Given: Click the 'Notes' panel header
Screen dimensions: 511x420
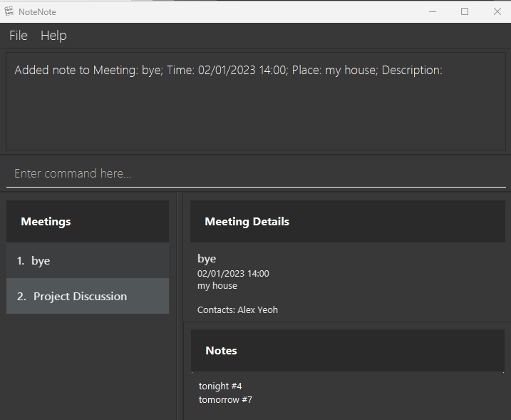Looking at the screenshot, I should coord(347,351).
